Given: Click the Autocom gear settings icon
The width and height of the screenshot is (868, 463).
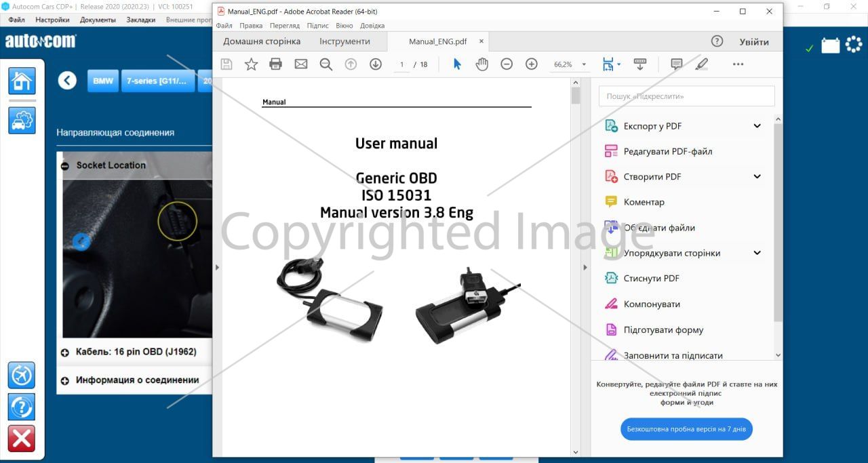Looking at the screenshot, I should (852, 45).
